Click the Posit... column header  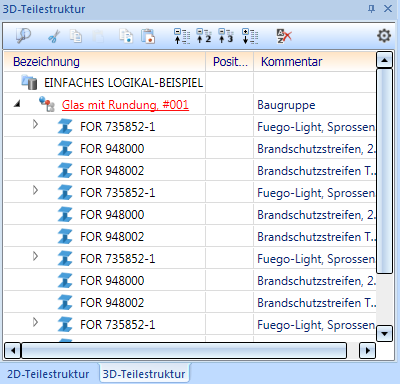pyautogui.click(x=230, y=62)
